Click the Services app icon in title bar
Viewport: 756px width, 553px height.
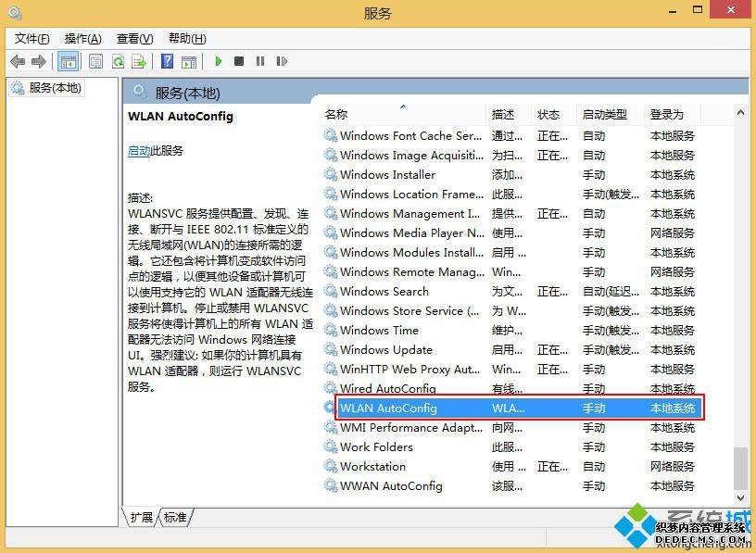15,12
